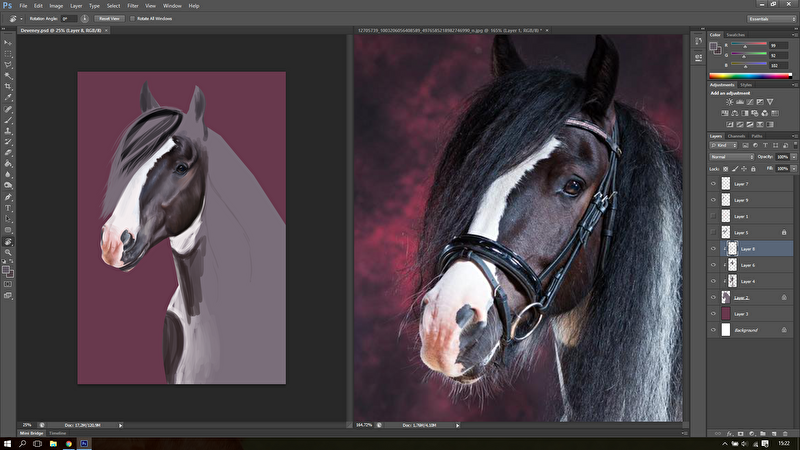Select the Brush tool
The image size is (800, 450).
coord(8,120)
